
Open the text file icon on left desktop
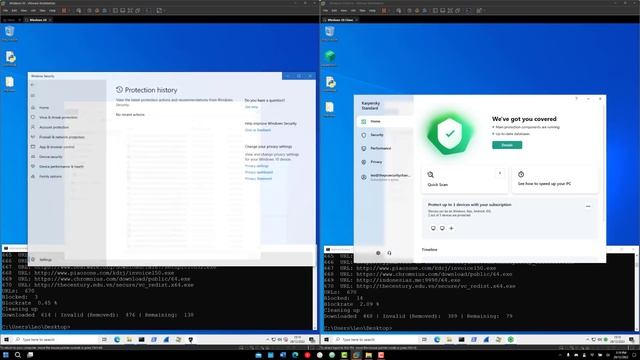point(9,84)
